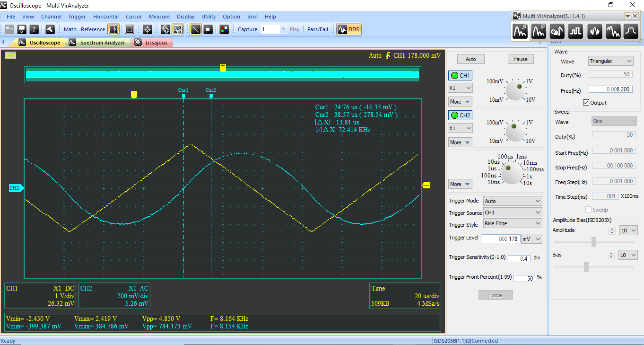Open the Amplitude step dropdown
The image size is (644, 345).
tap(628, 230)
